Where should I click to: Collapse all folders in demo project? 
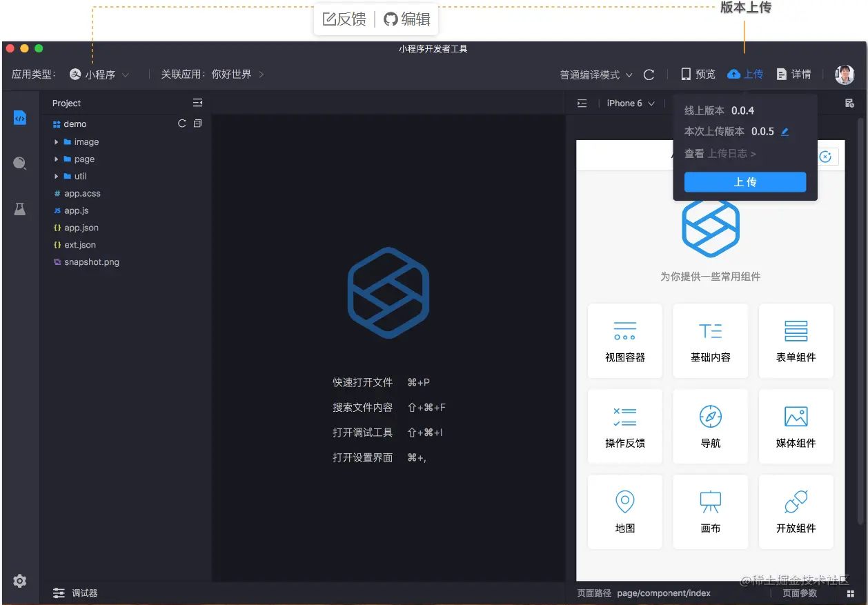tap(197, 123)
